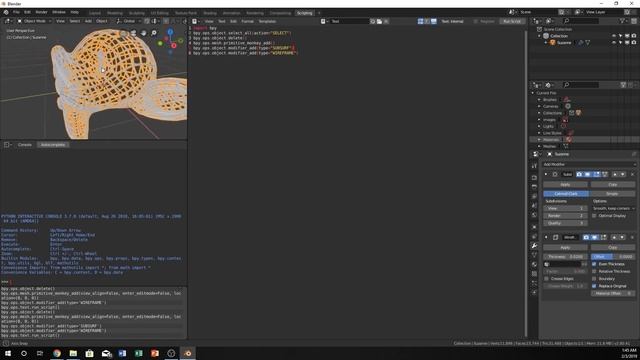Viewport: 640px width, 360px height.
Task: Enable the Optimal Display checkbox
Action: click(x=594, y=216)
